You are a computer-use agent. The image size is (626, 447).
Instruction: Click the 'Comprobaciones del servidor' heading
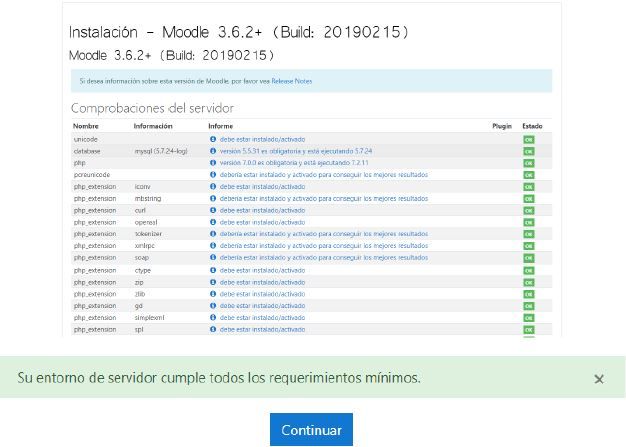152,108
